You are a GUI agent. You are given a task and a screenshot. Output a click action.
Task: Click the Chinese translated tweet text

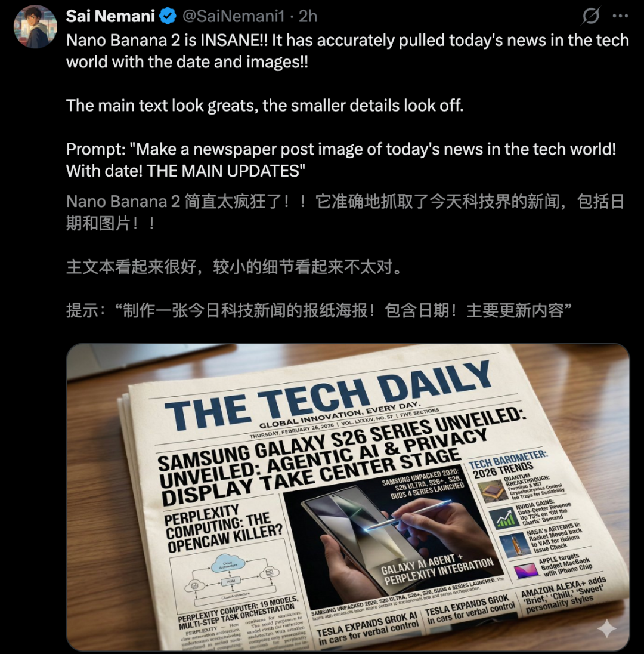pos(345,255)
